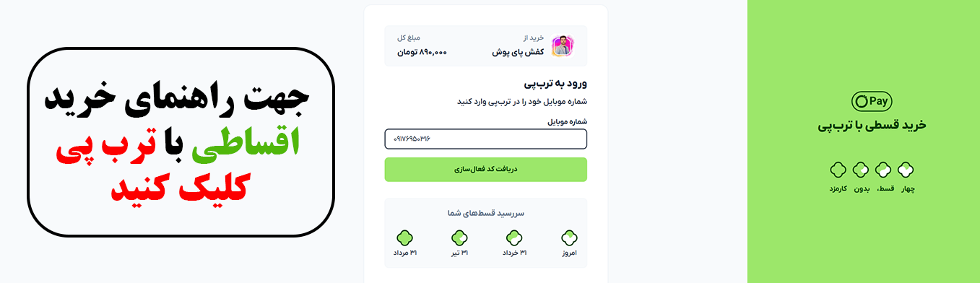
Task: Click the store name "کفش پای پوش"
Action: [518, 53]
